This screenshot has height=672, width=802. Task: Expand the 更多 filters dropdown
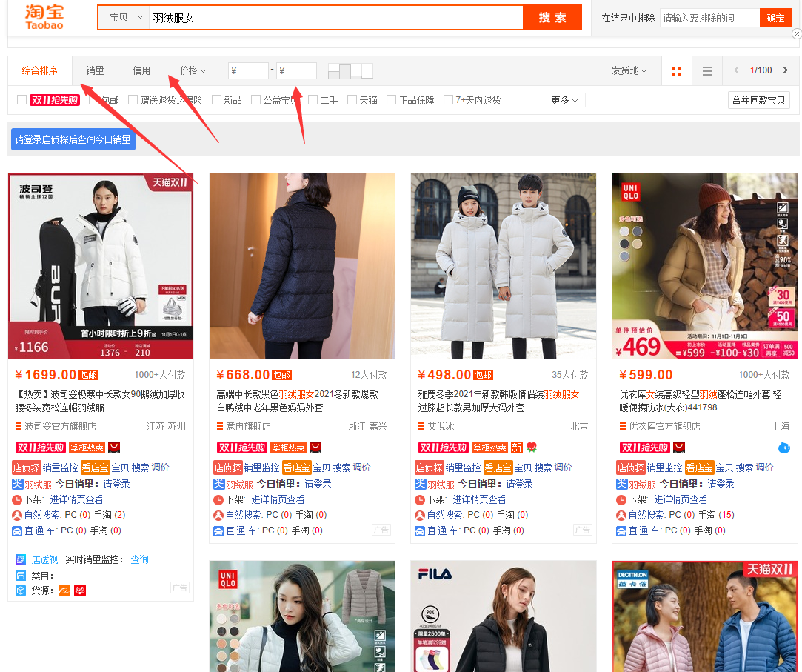564,100
